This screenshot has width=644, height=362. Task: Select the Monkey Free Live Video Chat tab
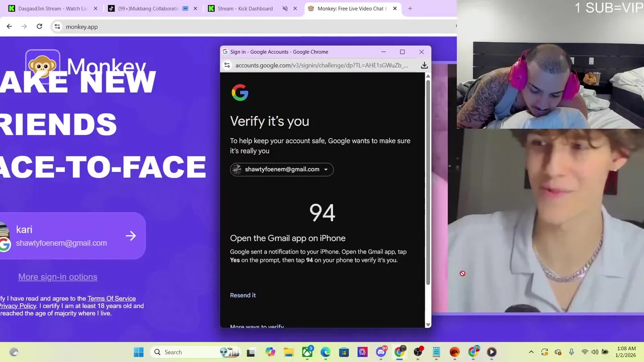click(352, 9)
